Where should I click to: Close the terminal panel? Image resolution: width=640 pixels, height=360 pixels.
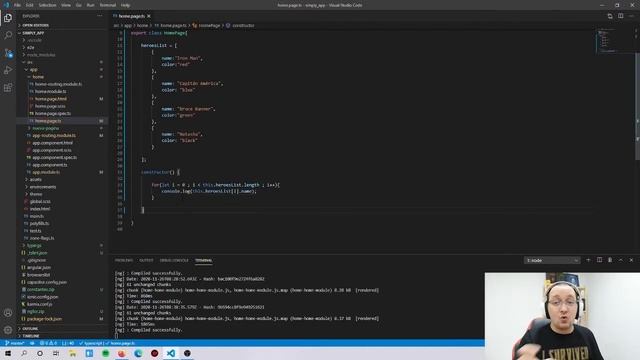[x=631, y=260]
